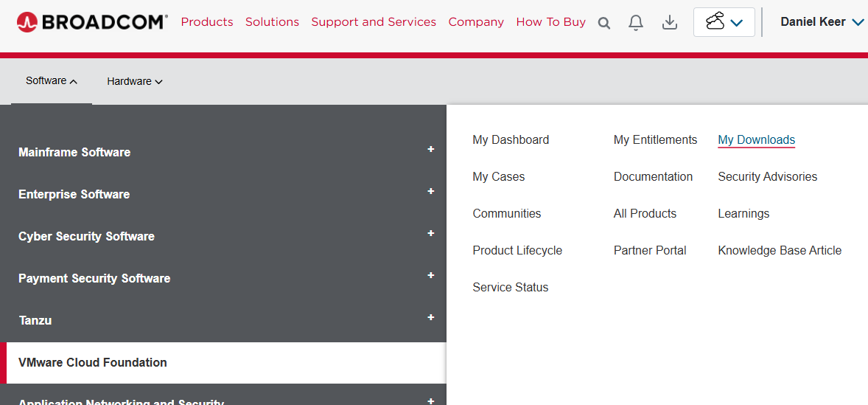Open Knowledge Base Article link
This screenshot has width=868, height=405.
tap(780, 250)
